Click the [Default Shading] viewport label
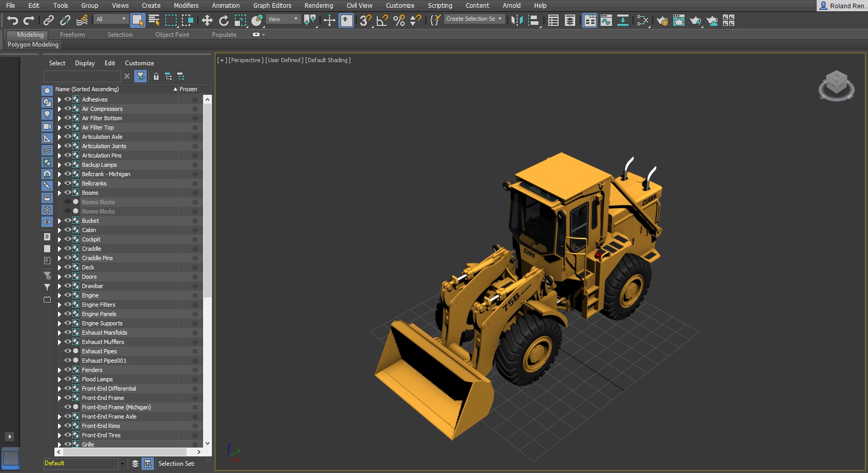The width and height of the screenshot is (868, 473). pos(328,60)
